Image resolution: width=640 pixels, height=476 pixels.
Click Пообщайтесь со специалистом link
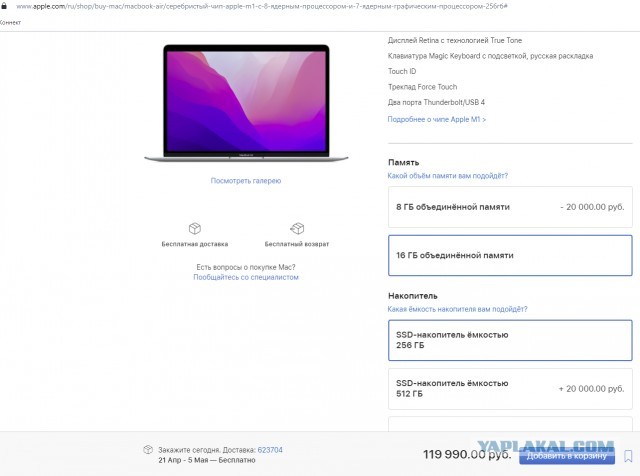click(246, 277)
